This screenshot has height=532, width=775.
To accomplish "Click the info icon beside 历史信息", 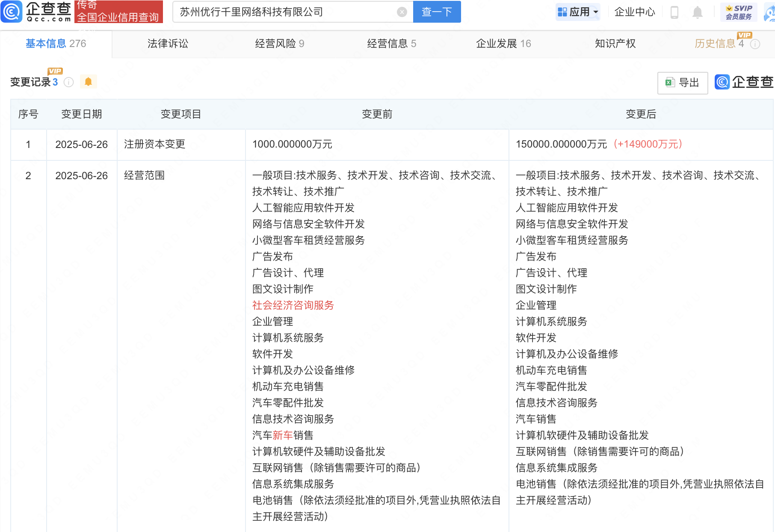I will pyautogui.click(x=755, y=44).
